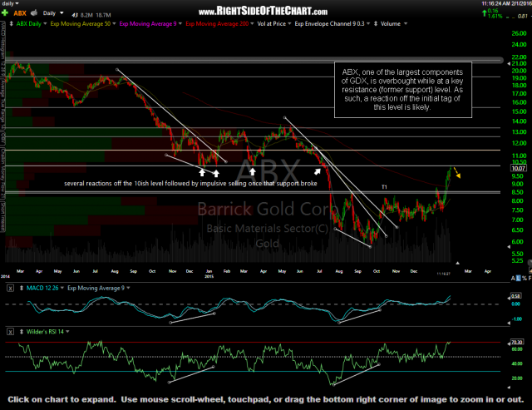Click the T1 target label on chart

coord(384,187)
